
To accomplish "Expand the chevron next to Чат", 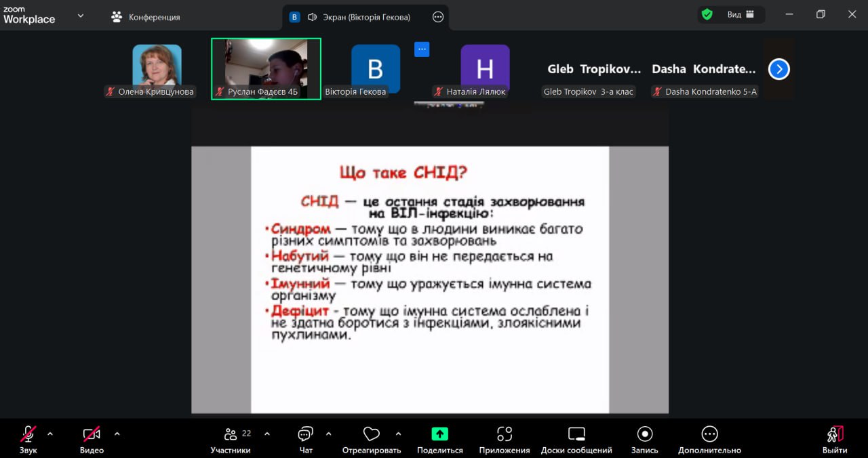I will 328,434.
